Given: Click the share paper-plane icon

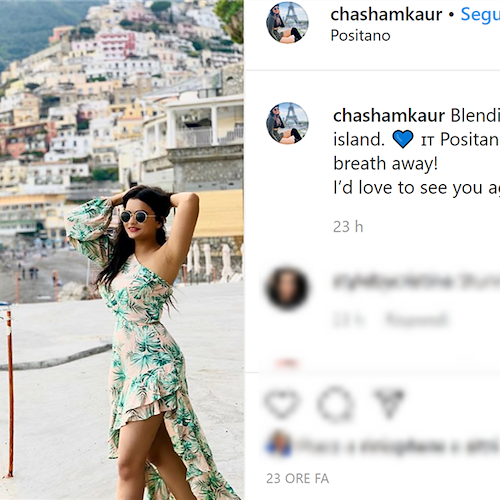Looking at the screenshot, I should pos(389,403).
